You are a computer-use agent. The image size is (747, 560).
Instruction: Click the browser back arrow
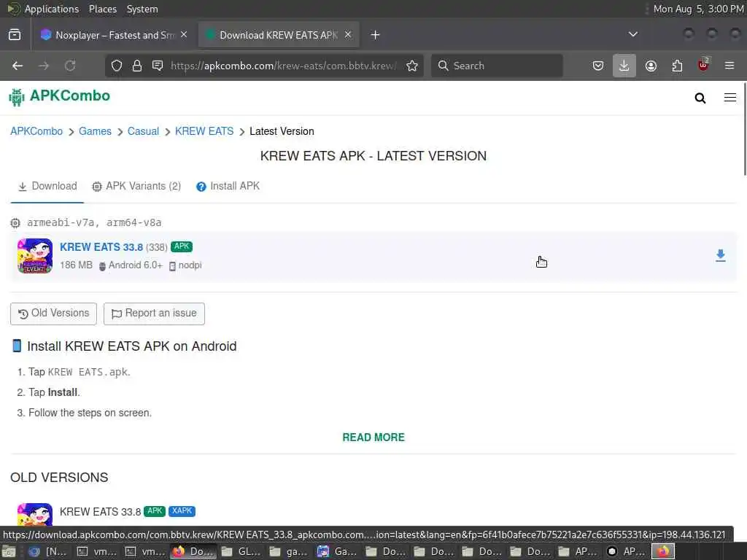[x=18, y=66]
